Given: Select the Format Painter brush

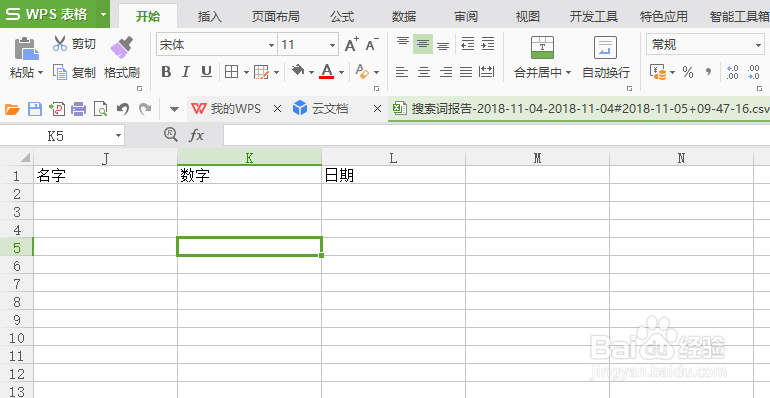Looking at the screenshot, I should click(x=121, y=48).
